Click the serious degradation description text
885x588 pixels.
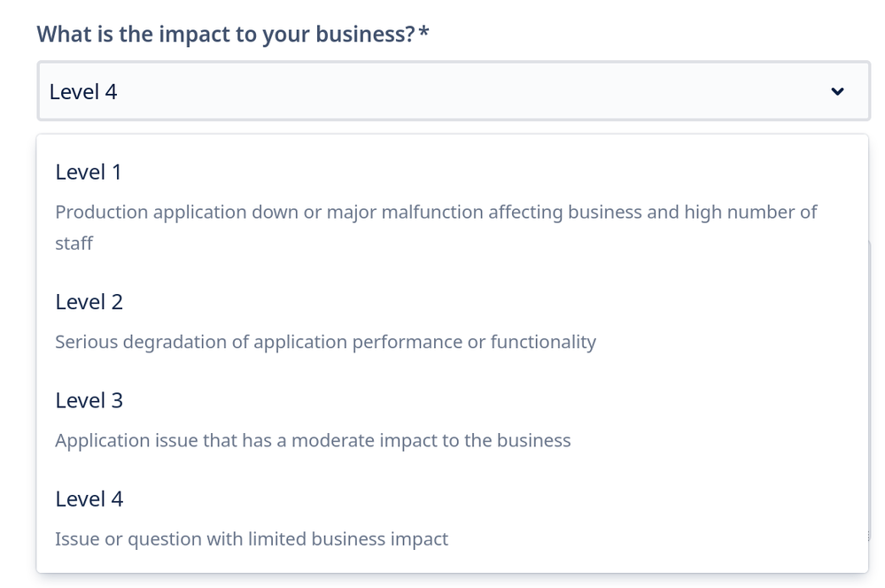(x=327, y=341)
